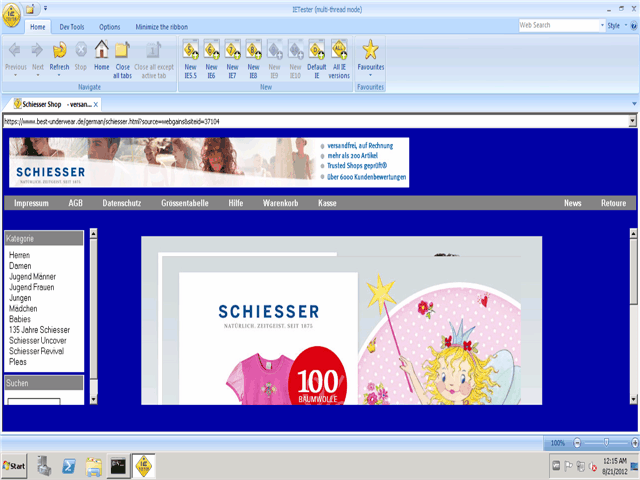Open a New IE8 tab
This screenshot has height=480, width=640.
click(253, 50)
